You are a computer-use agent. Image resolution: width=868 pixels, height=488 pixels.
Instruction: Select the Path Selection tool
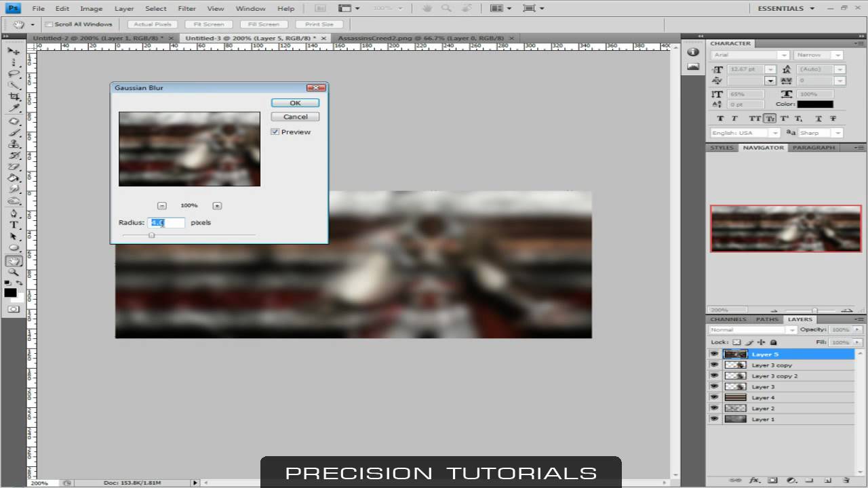click(x=13, y=237)
